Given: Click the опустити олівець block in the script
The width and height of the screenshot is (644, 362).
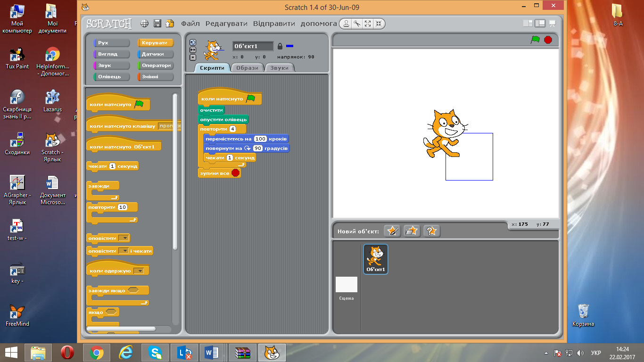Looking at the screenshot, I should (x=223, y=120).
